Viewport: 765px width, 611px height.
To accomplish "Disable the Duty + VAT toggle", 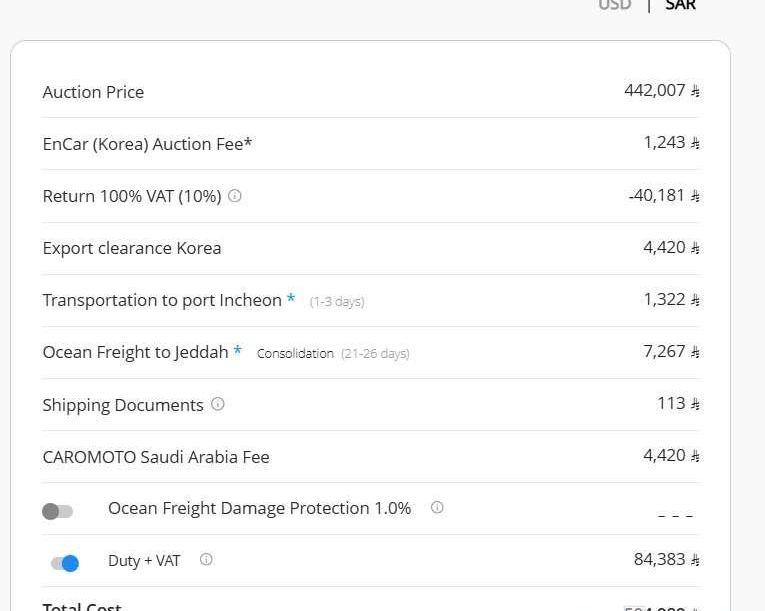I will [65, 563].
